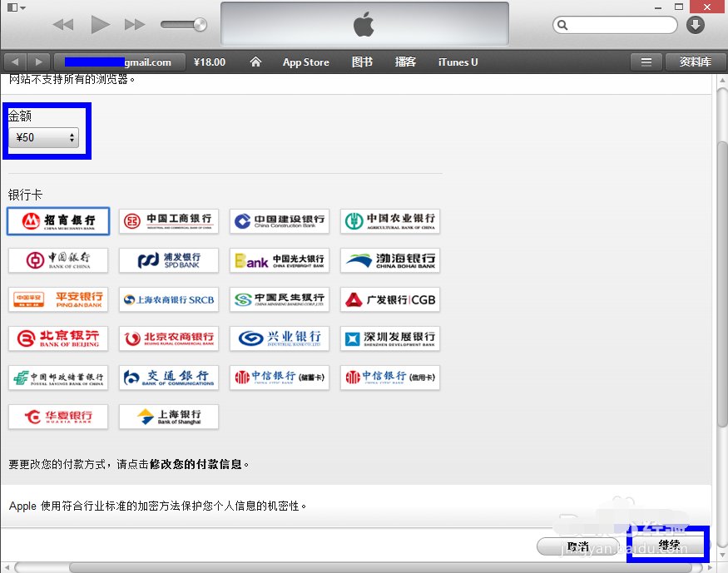Image resolution: width=728 pixels, height=573 pixels.
Task: Choose 华夏银行 from the bank list
Action: pyautogui.click(x=58, y=416)
